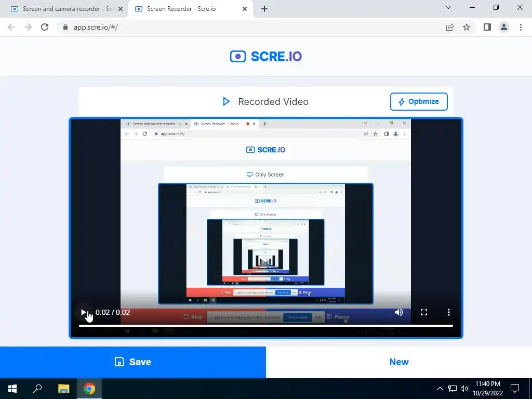Reload the current page
The width and height of the screenshot is (532, 399).
[x=45, y=27]
